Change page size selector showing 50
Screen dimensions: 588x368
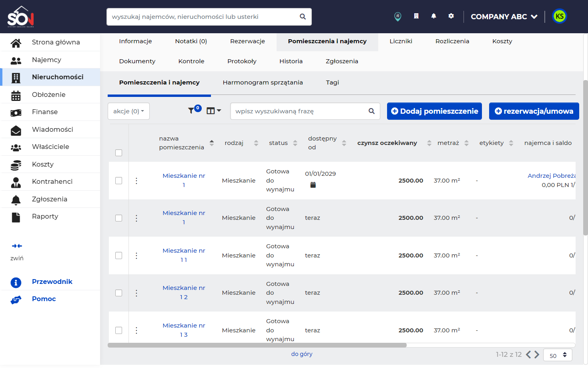[x=558, y=355]
